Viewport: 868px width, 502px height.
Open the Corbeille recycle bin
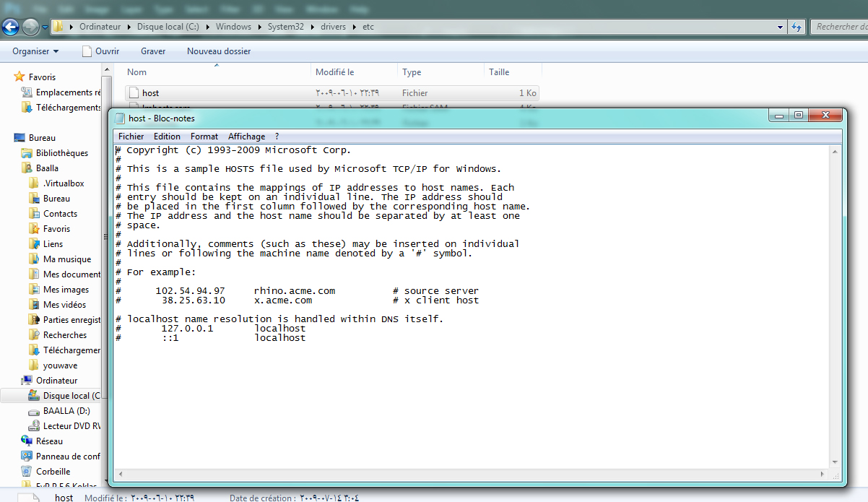[46, 472]
